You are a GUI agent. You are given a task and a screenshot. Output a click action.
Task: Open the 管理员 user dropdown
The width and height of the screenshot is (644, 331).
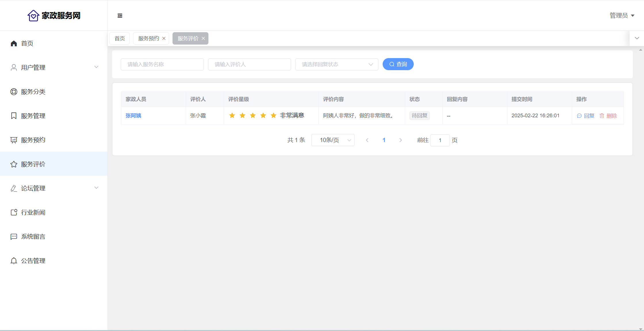tap(622, 16)
